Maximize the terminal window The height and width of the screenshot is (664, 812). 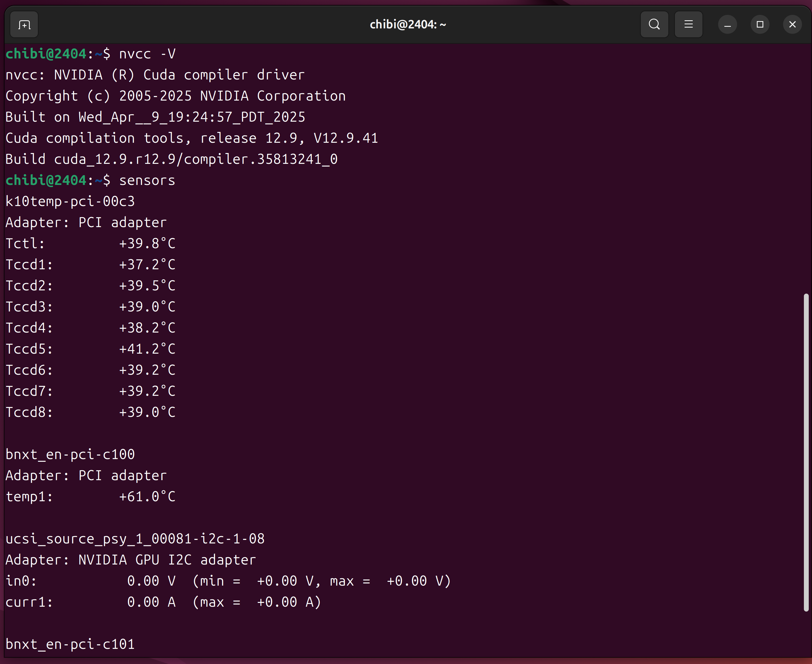click(x=760, y=25)
